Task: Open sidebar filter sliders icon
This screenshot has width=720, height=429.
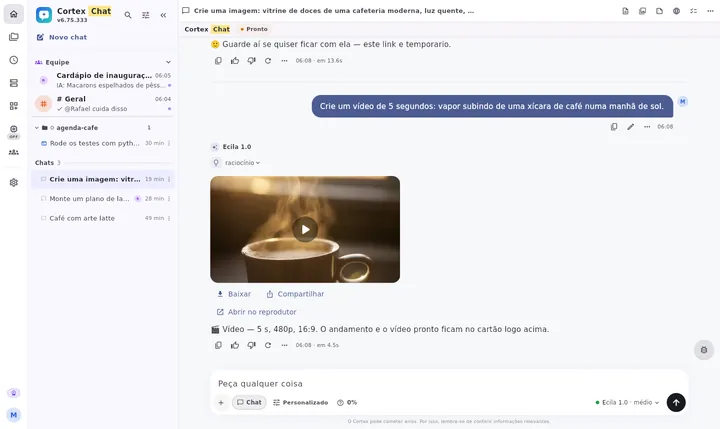Action: tap(146, 15)
